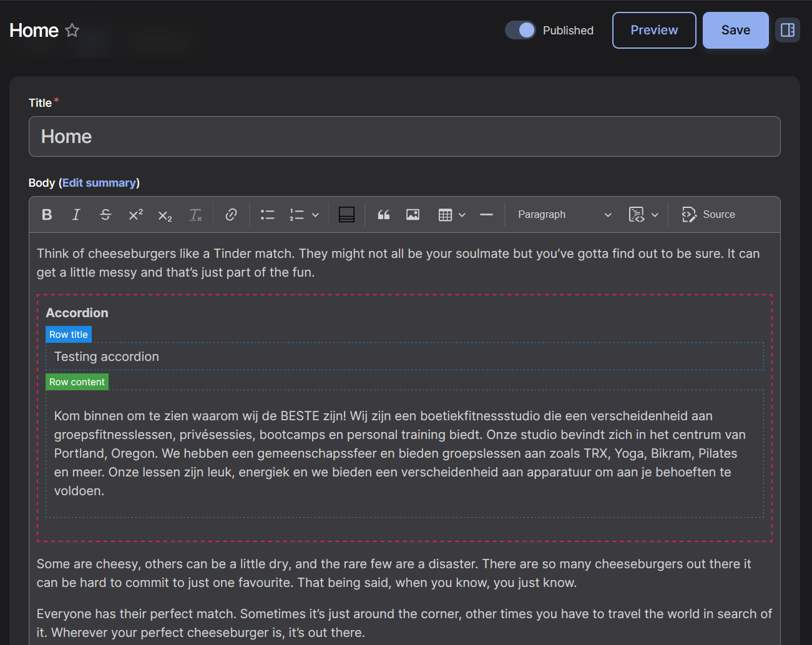Screen dimensions: 812x645
Task: Remove text formatting
Action: [195, 214]
